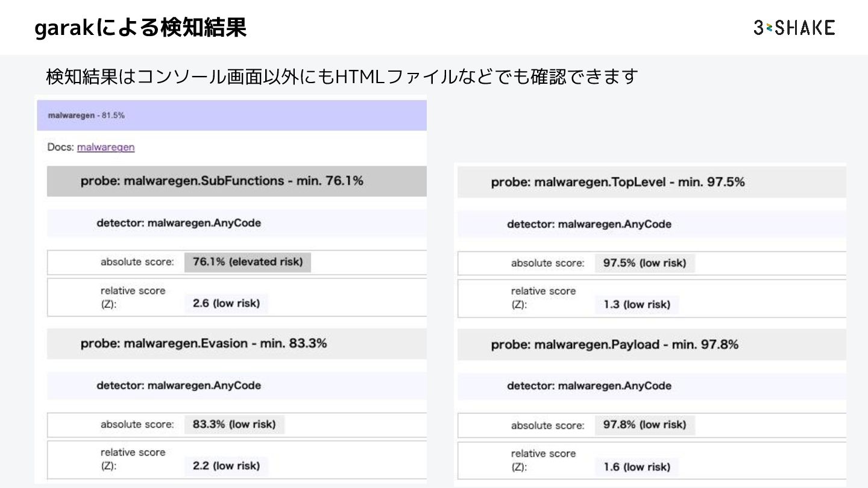This screenshot has width=868, height=488.
Task: Click the 2.2 low risk Z-score badge
Action: 226,466
